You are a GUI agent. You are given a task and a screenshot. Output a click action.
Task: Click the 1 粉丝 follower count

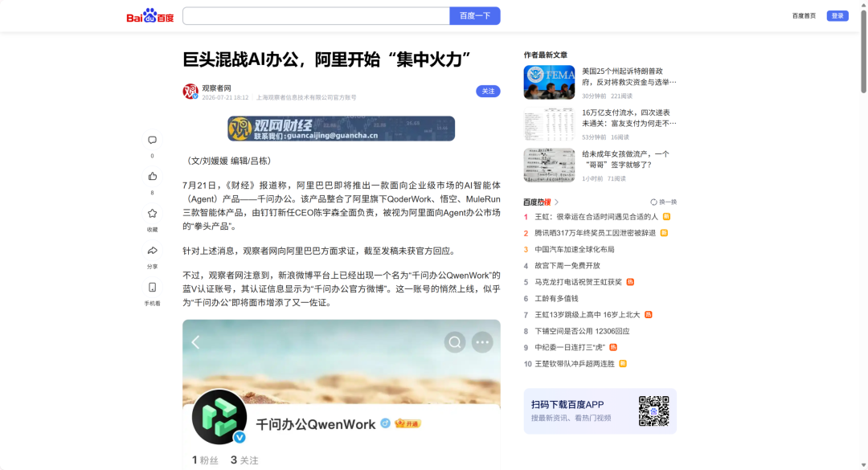point(205,460)
